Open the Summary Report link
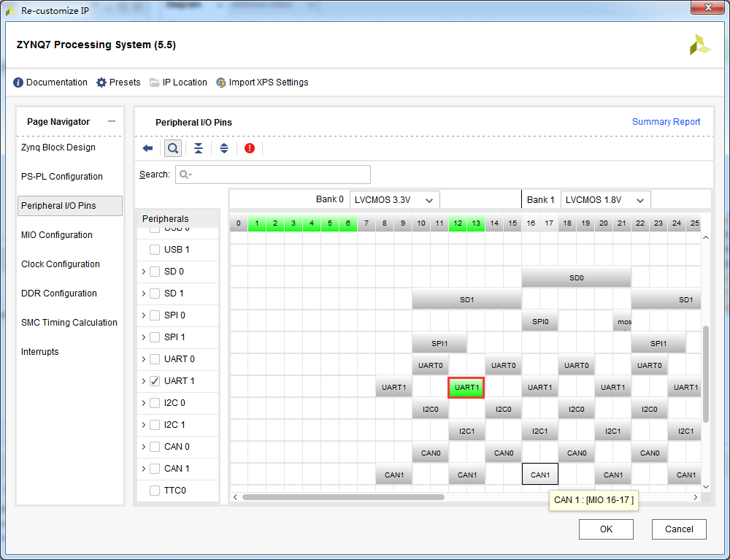Image resolution: width=730 pixels, height=560 pixels. click(x=666, y=121)
